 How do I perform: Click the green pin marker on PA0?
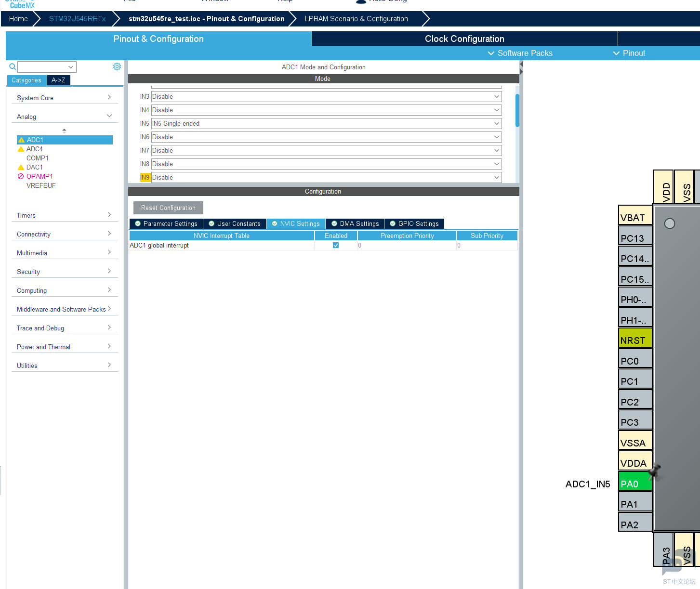pos(655,471)
